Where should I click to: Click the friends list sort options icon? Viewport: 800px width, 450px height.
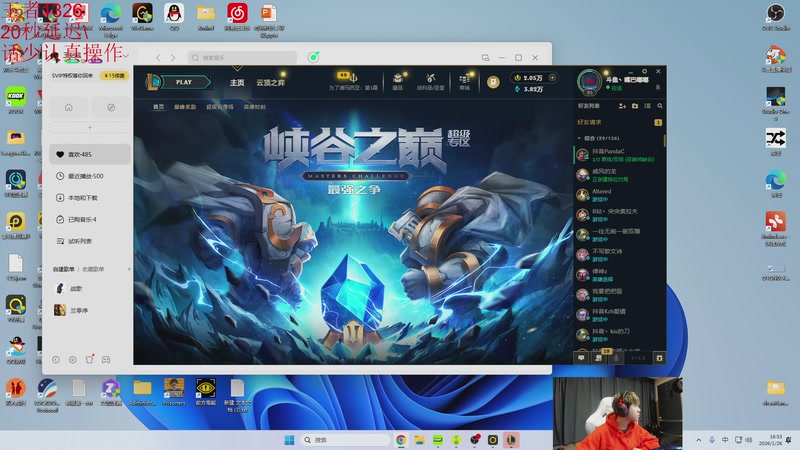647,106
